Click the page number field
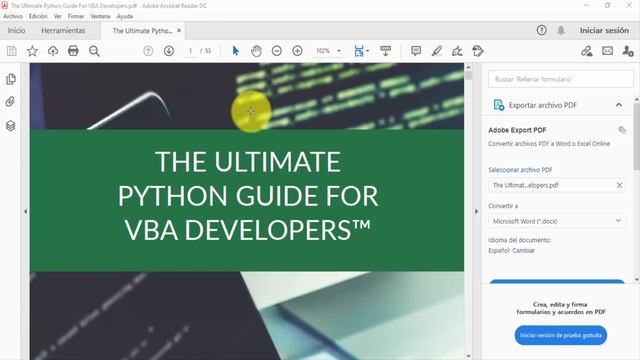 [190, 51]
